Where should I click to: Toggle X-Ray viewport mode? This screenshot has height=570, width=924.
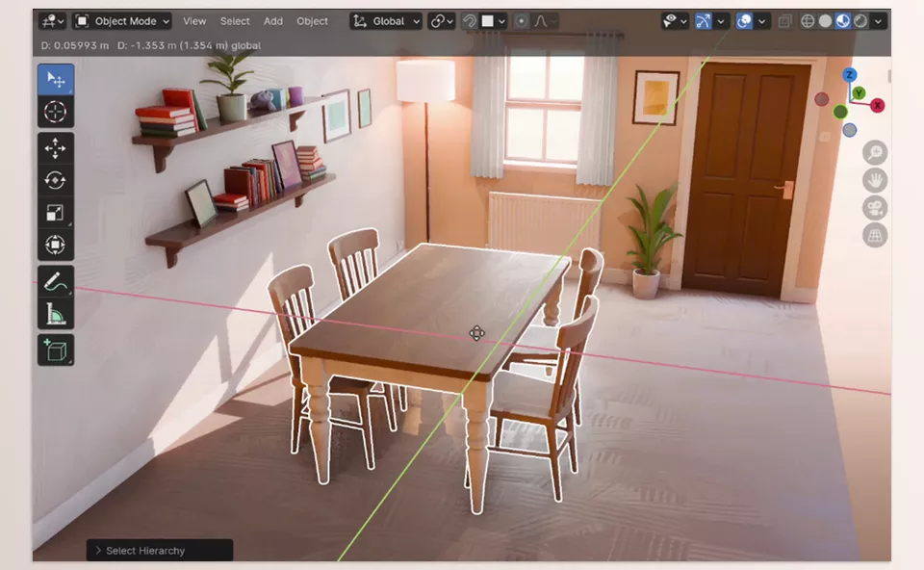tap(783, 20)
